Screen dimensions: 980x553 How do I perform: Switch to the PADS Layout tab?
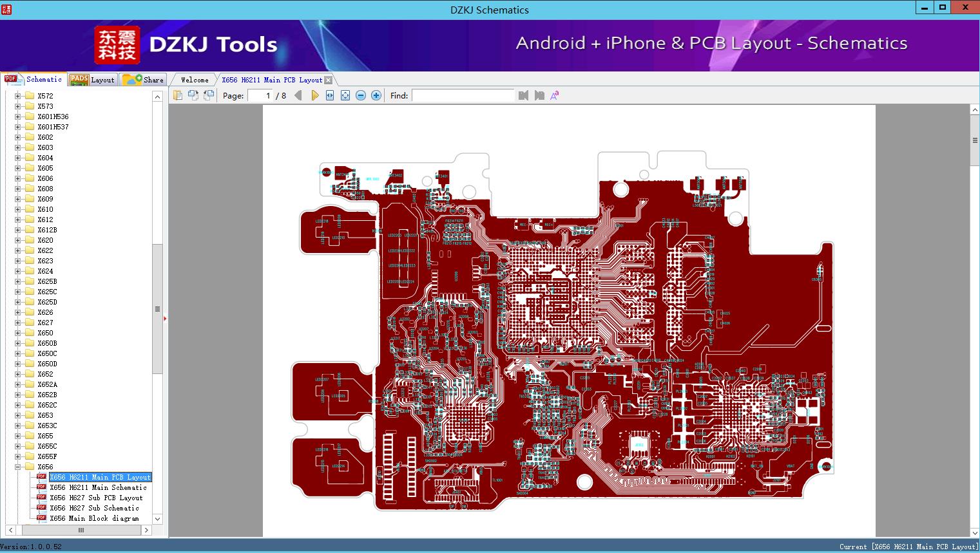(92, 80)
